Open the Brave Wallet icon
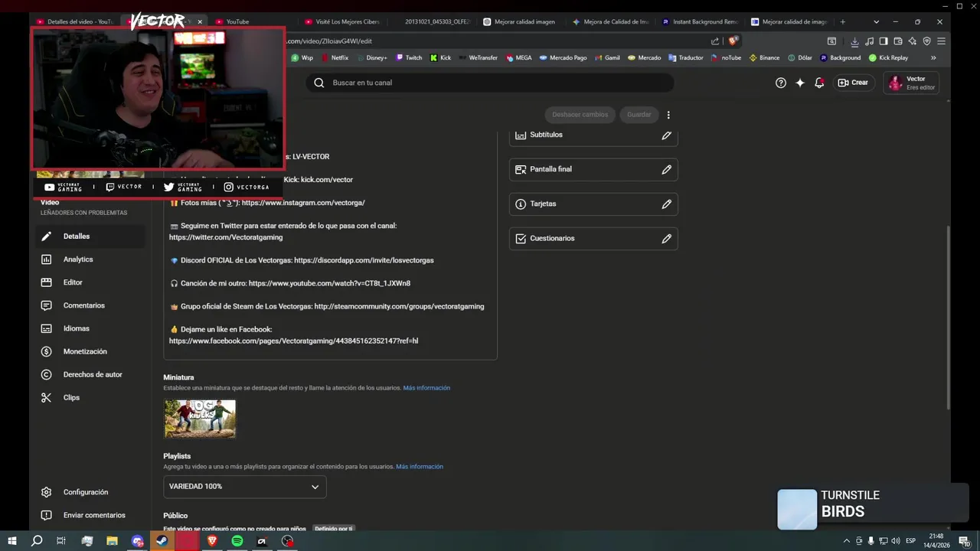The width and height of the screenshot is (980, 551). tap(898, 41)
